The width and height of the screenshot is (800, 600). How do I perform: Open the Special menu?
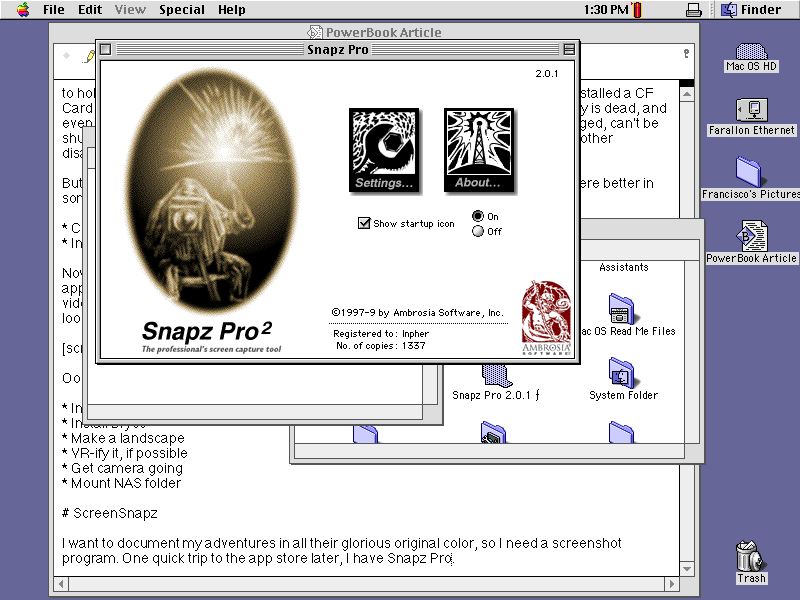(x=182, y=10)
